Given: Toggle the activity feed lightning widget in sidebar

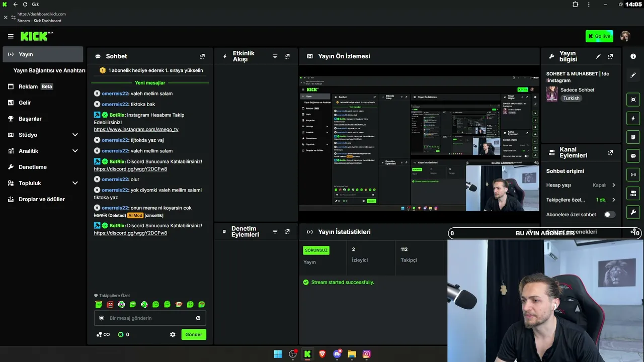Looking at the screenshot, I should [x=633, y=118].
